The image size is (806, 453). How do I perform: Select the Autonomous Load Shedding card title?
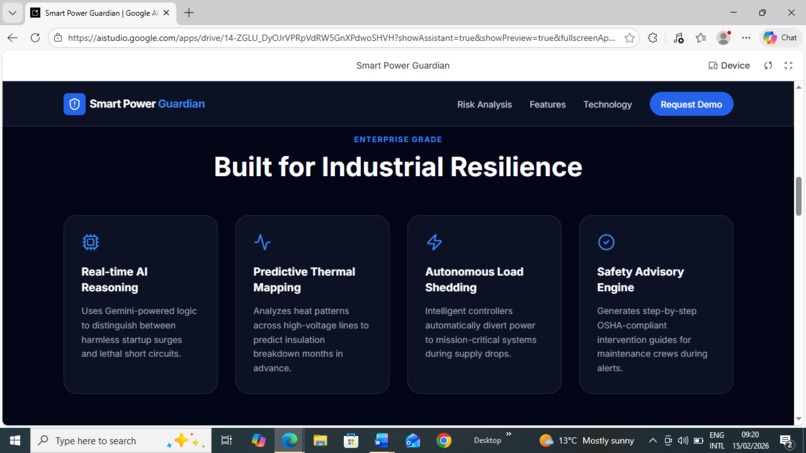474,279
